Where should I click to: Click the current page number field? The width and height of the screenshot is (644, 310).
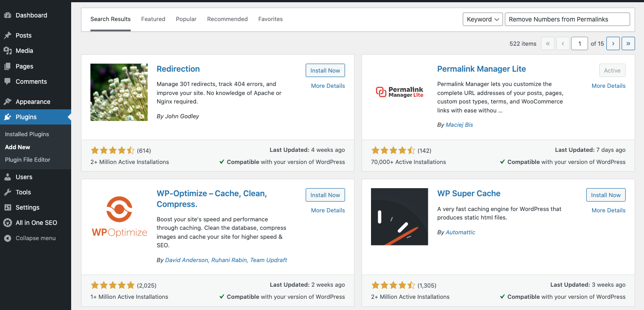579,43
